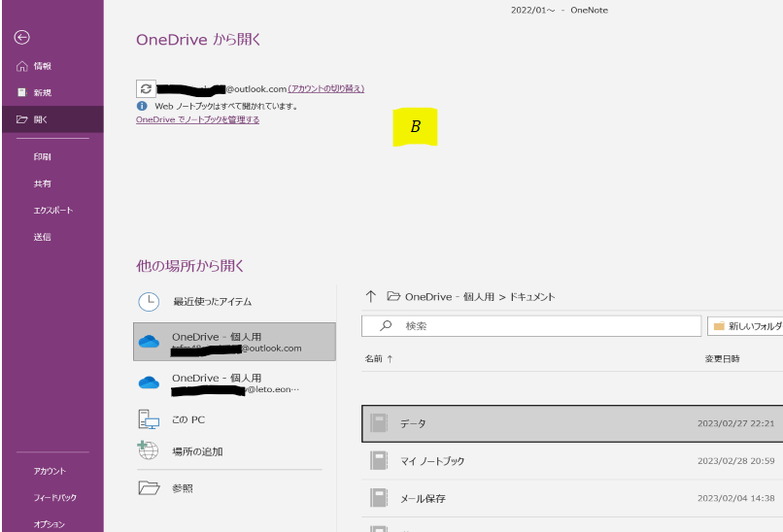Click the magnifier search icon
The width and height of the screenshot is (783, 532).
point(386,326)
